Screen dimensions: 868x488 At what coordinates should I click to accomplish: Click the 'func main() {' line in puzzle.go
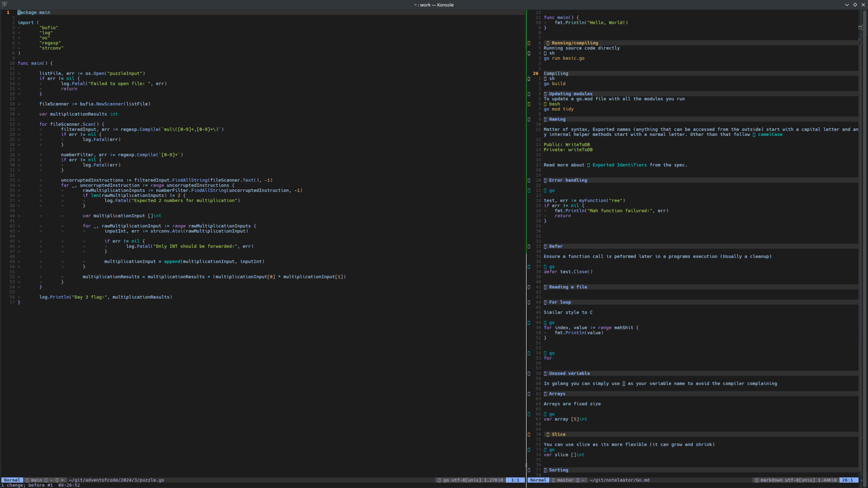(35, 63)
